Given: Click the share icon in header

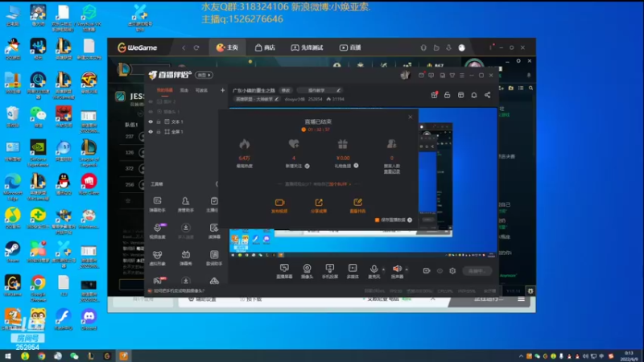Looking at the screenshot, I should tap(488, 95).
